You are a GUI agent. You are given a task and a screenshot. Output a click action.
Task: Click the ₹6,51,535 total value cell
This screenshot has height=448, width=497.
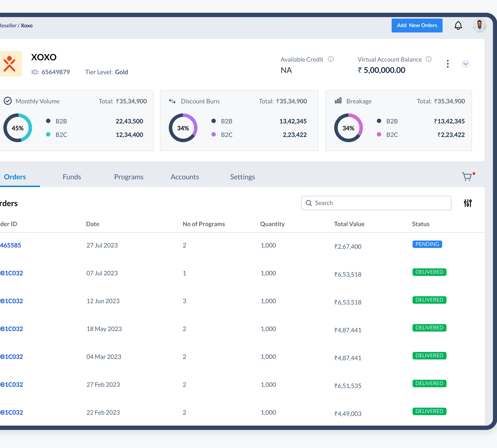click(x=348, y=386)
